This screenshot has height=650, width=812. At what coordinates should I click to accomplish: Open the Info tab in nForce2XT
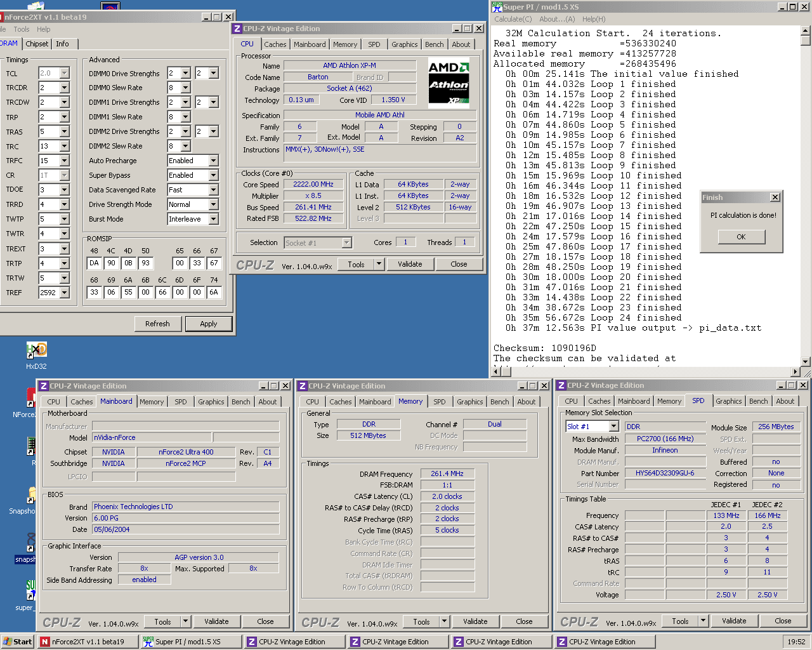(62, 44)
